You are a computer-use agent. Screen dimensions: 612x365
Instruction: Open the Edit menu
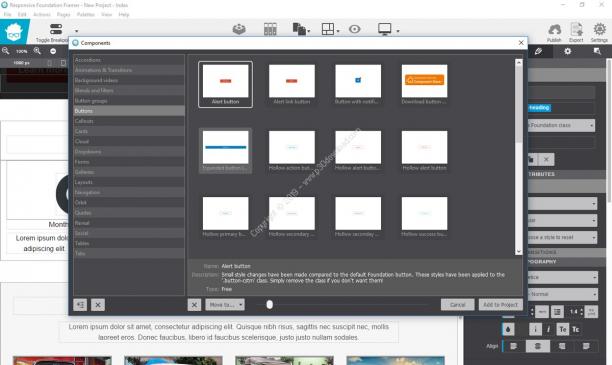click(22, 14)
